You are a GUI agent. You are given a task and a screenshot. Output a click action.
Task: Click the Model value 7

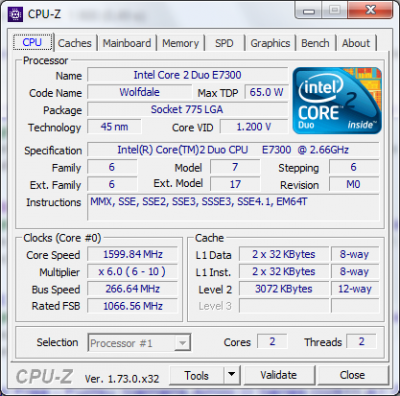235,167
